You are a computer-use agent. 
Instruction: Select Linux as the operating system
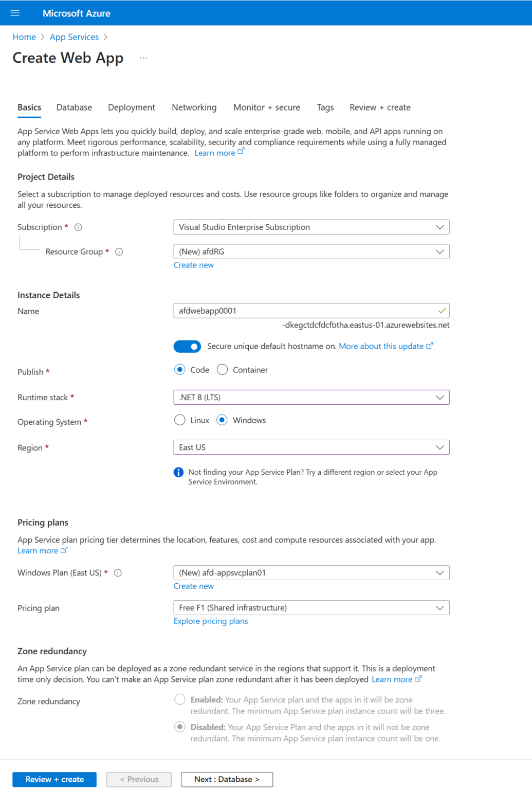point(179,420)
